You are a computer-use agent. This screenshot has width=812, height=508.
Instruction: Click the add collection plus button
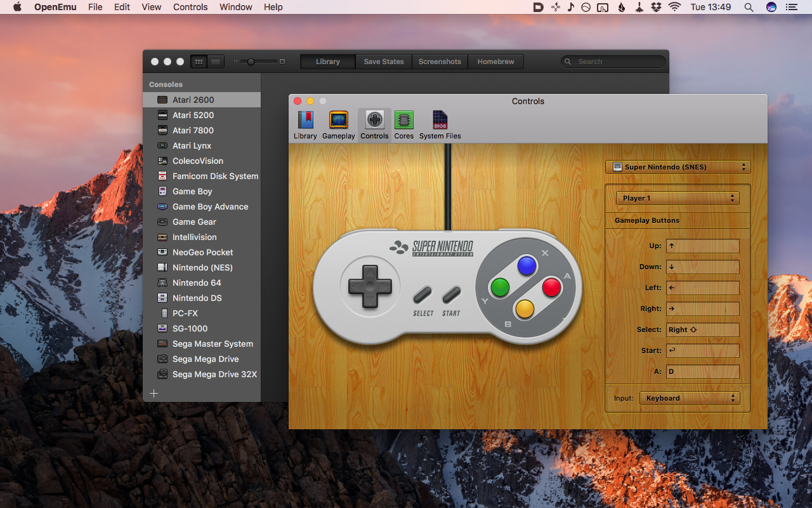(154, 393)
